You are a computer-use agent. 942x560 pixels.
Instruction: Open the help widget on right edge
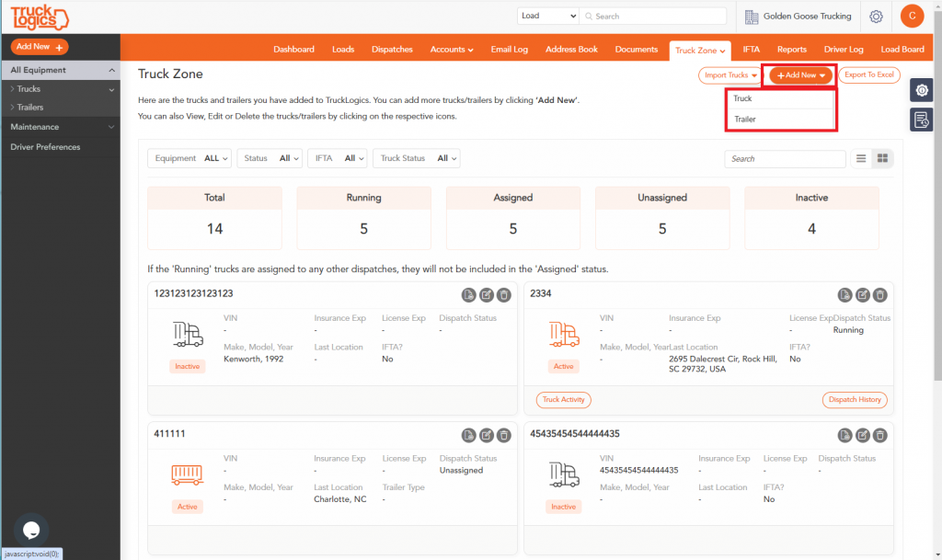click(x=921, y=91)
